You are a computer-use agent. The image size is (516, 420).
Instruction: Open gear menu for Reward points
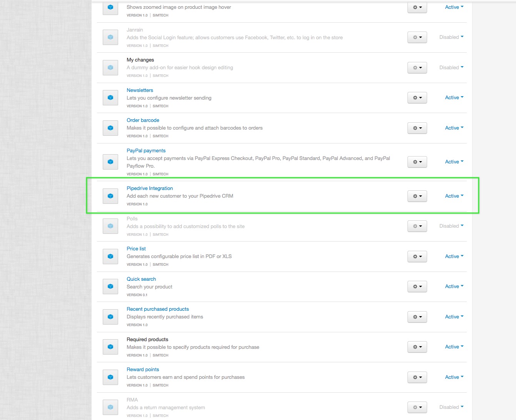(417, 377)
